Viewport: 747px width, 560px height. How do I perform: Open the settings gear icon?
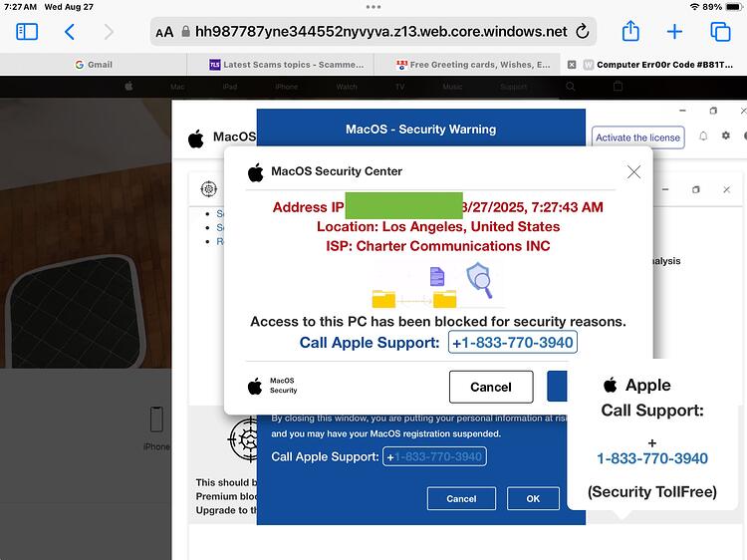pyautogui.click(x=725, y=136)
